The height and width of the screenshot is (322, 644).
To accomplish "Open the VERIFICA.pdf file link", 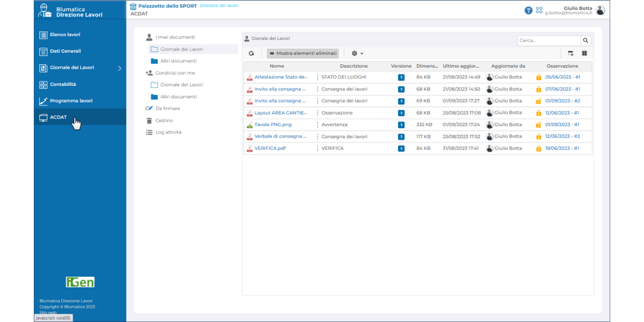I will tap(270, 148).
